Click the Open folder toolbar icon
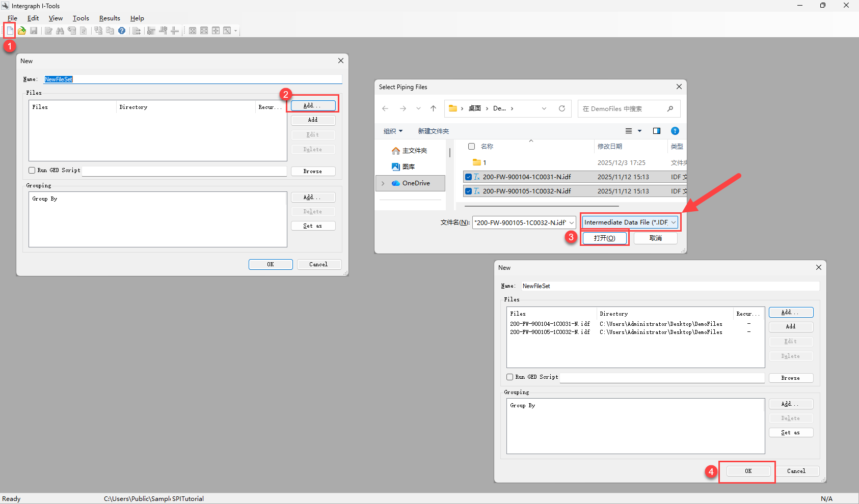 [x=22, y=31]
